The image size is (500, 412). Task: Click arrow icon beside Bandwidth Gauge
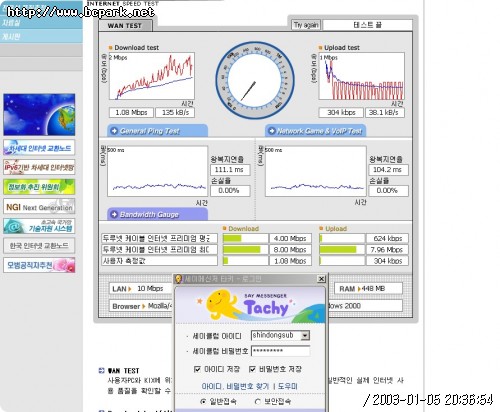click(x=114, y=214)
